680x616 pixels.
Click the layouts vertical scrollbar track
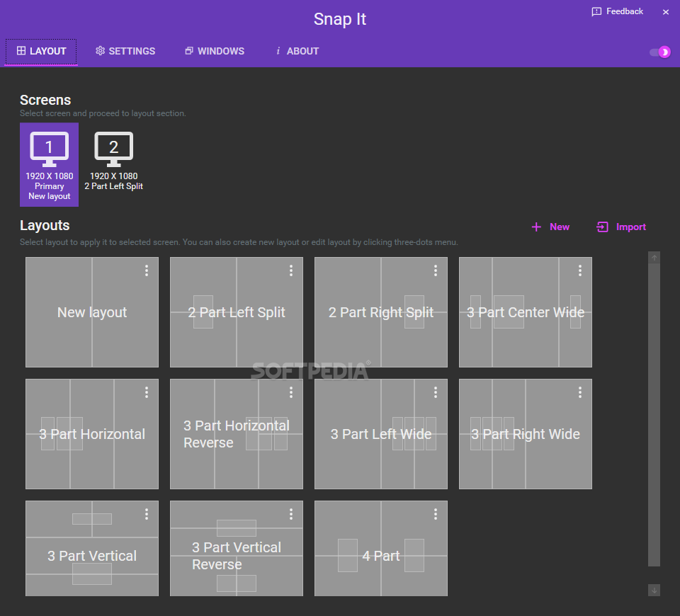(x=654, y=415)
